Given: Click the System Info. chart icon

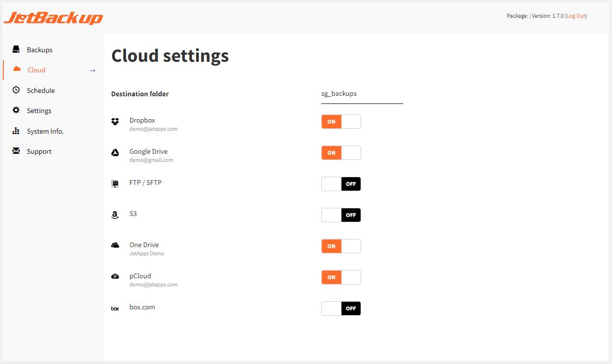Looking at the screenshot, I should 16,131.
